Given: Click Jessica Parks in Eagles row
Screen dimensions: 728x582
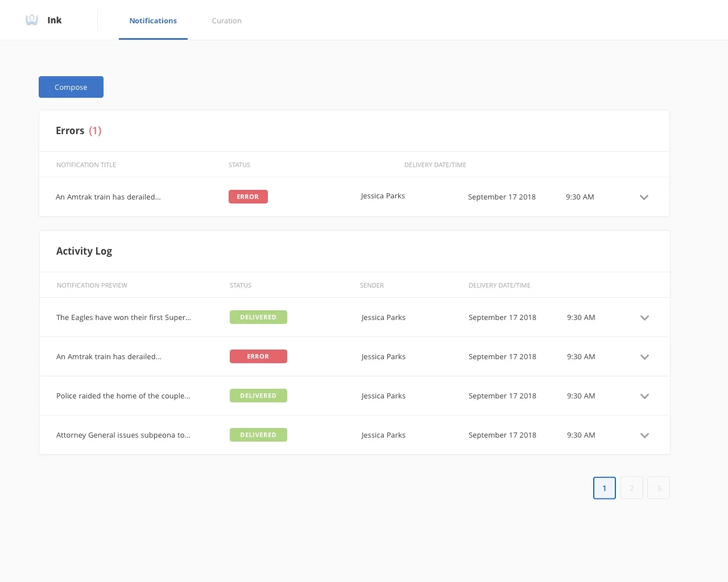Looking at the screenshot, I should 383,317.
